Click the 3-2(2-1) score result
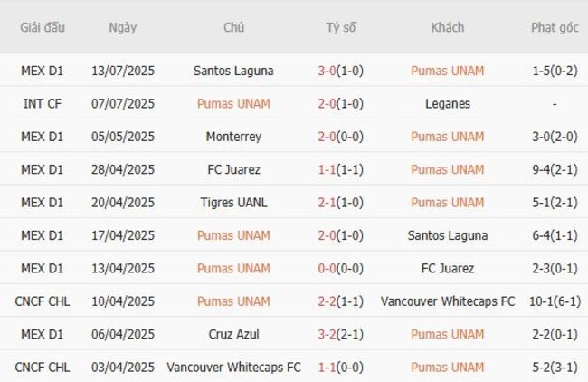 341,334
